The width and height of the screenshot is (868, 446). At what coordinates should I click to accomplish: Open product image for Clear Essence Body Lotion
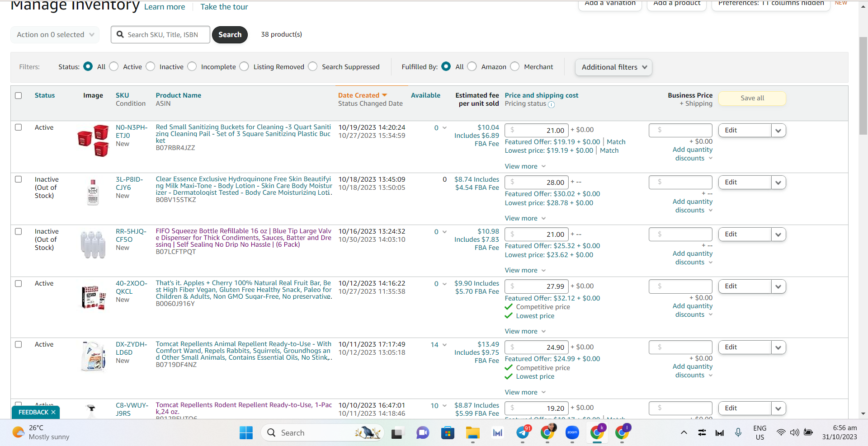93,192
